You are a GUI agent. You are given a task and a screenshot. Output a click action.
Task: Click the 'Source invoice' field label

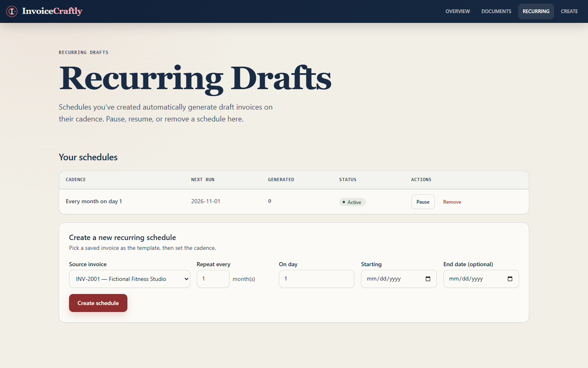tap(88, 264)
